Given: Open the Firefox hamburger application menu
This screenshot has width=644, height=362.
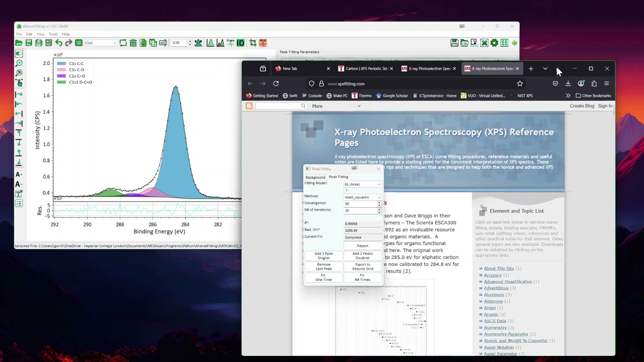Looking at the screenshot, I should pyautogui.click(x=606, y=84).
